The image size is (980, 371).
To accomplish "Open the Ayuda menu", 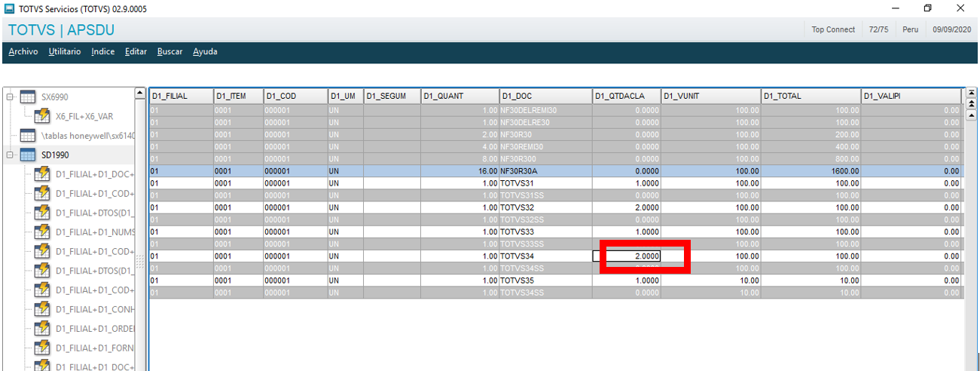I will click(x=206, y=52).
